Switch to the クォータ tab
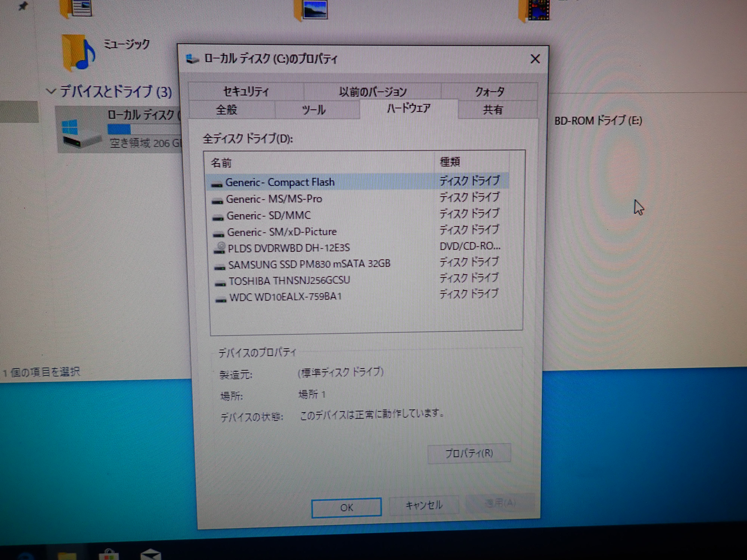The image size is (747, 560). 490,91
